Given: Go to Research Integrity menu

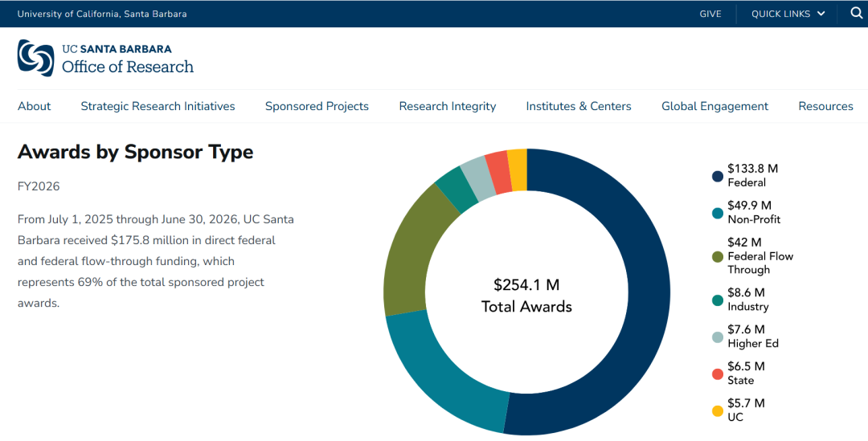Looking at the screenshot, I should coord(448,106).
